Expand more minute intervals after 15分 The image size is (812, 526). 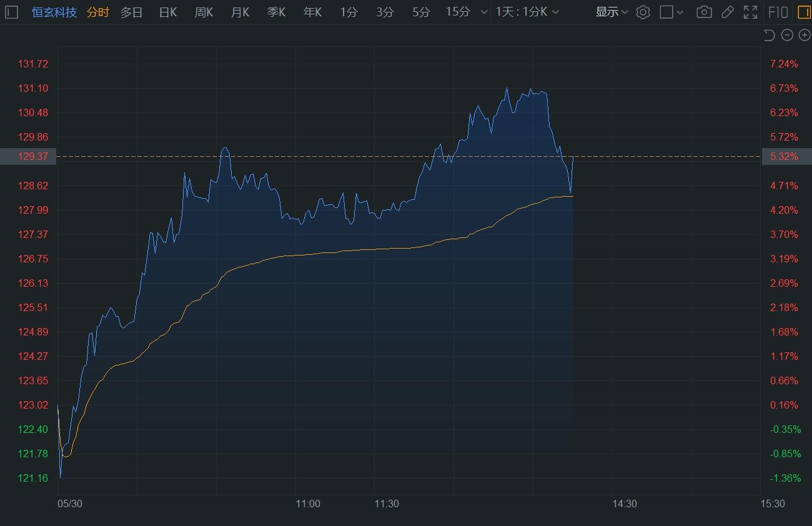(484, 12)
